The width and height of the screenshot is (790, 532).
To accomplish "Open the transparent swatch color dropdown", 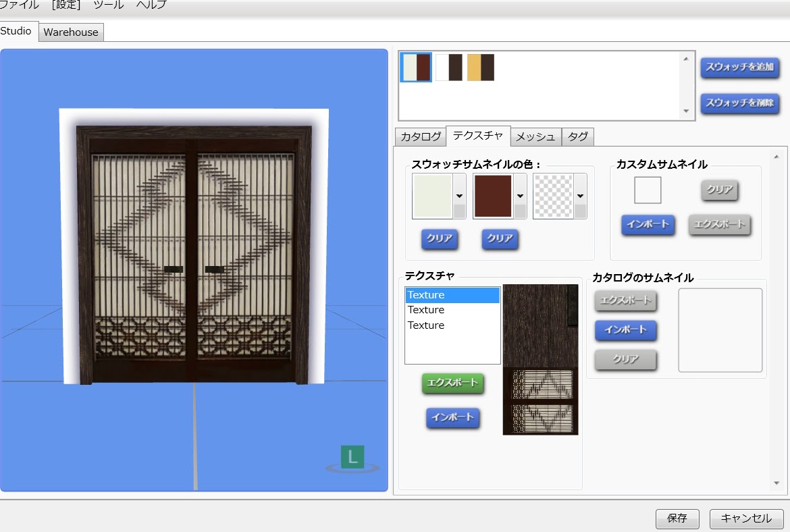I will point(580,196).
